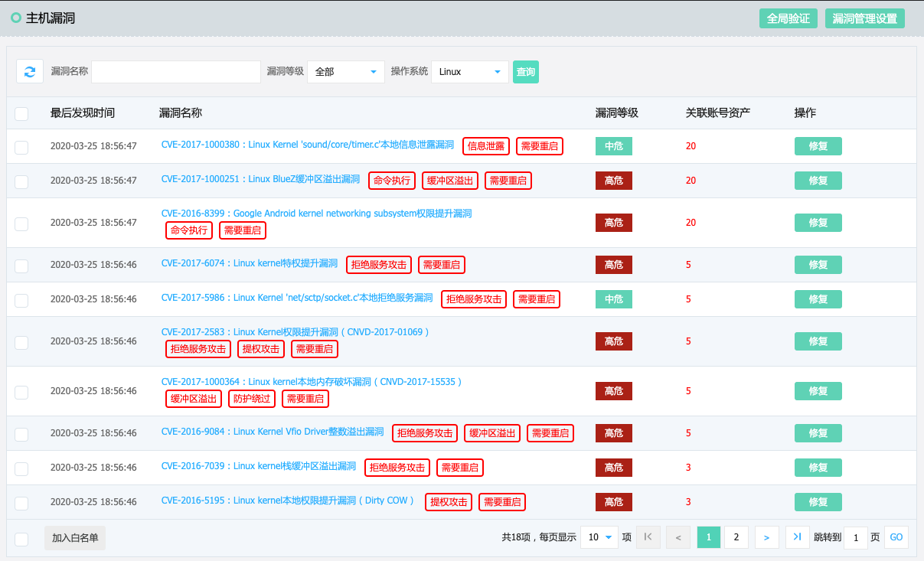Open the 漏洞等级 dropdown
The width and height of the screenshot is (924, 561).
click(345, 71)
